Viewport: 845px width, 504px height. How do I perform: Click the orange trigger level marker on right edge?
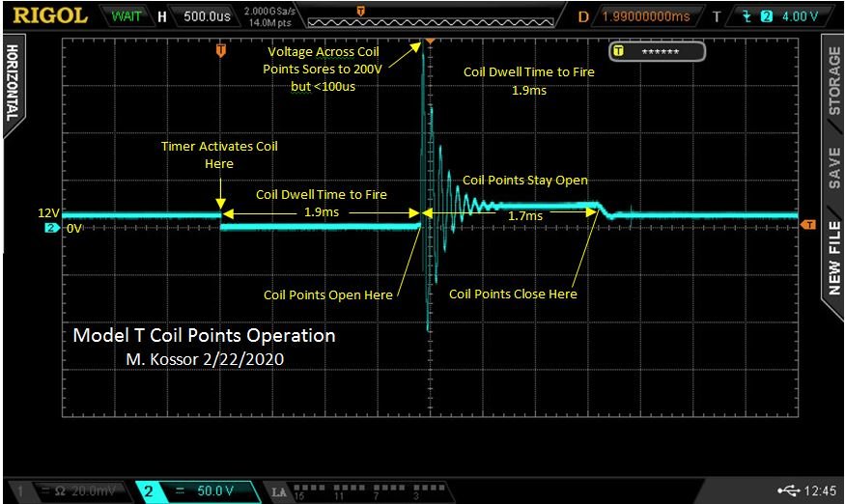(808, 224)
